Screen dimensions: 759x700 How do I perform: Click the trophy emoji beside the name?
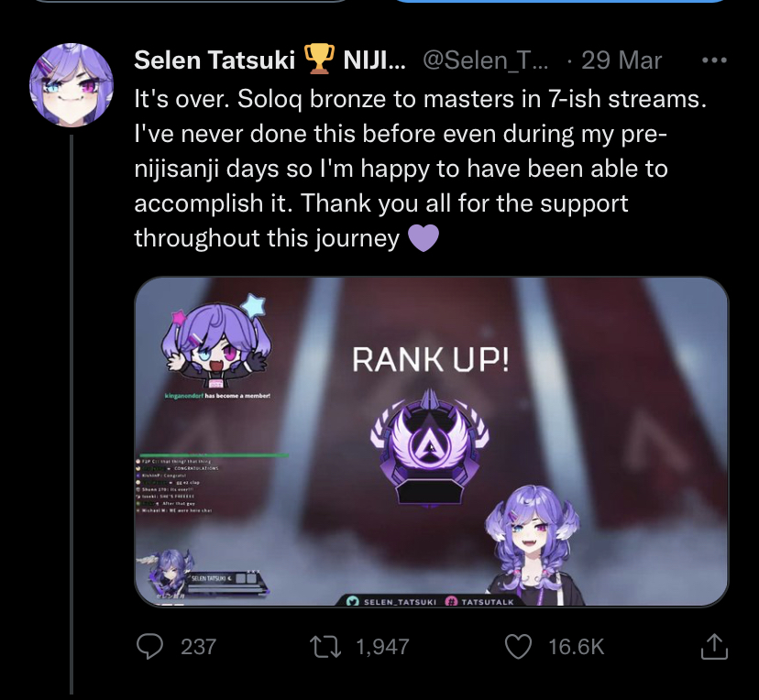(x=319, y=59)
